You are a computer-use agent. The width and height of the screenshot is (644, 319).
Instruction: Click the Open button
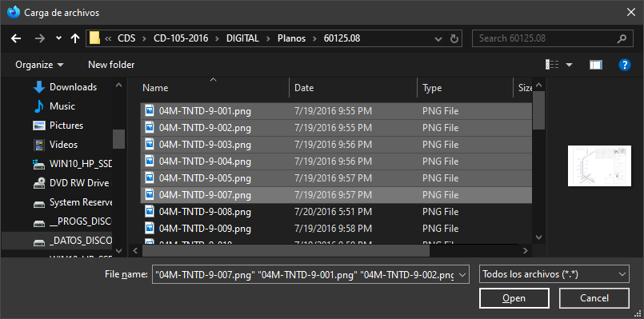click(514, 298)
